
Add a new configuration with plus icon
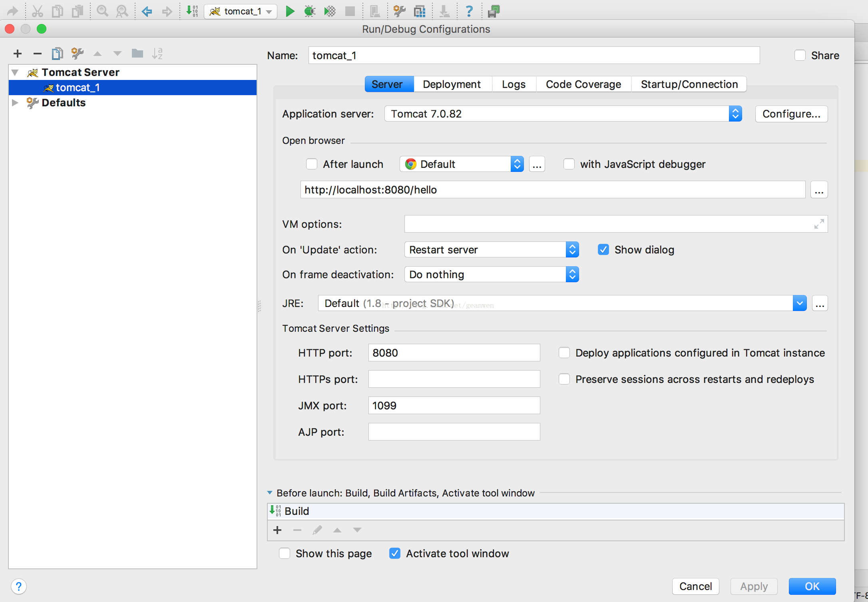click(18, 54)
